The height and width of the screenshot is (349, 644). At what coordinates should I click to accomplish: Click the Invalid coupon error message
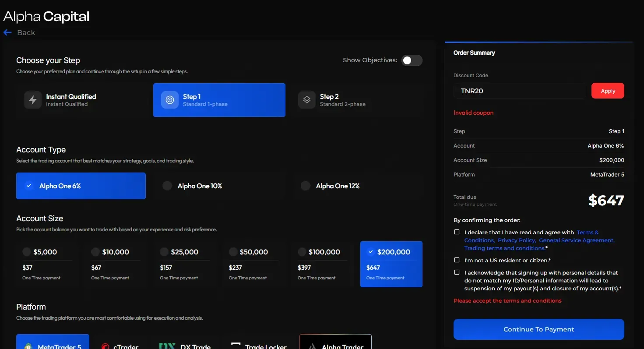473,113
